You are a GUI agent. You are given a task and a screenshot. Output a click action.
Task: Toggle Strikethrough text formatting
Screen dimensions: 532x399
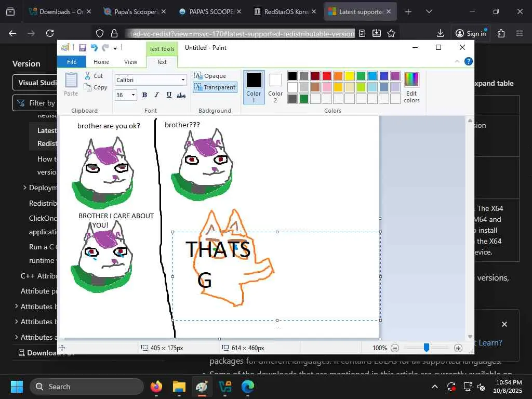pos(181,96)
